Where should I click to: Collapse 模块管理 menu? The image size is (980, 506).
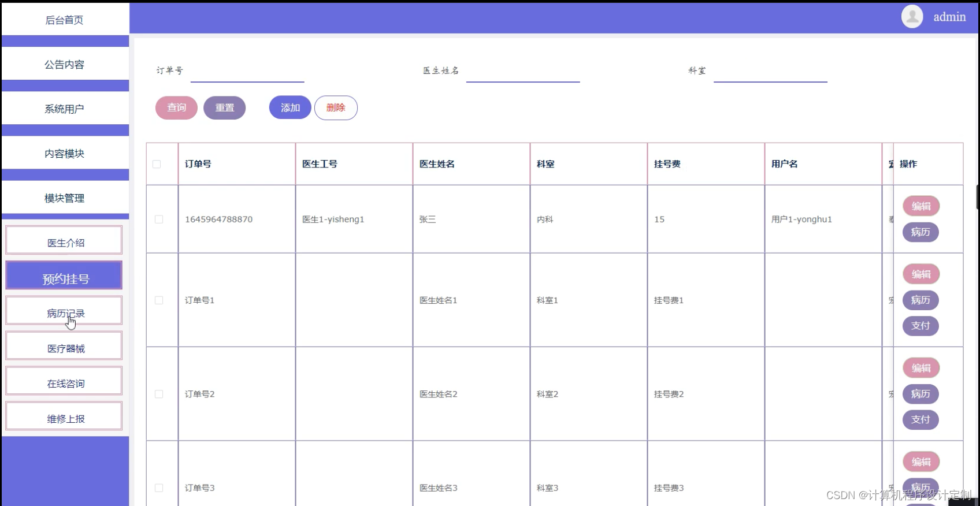click(65, 198)
